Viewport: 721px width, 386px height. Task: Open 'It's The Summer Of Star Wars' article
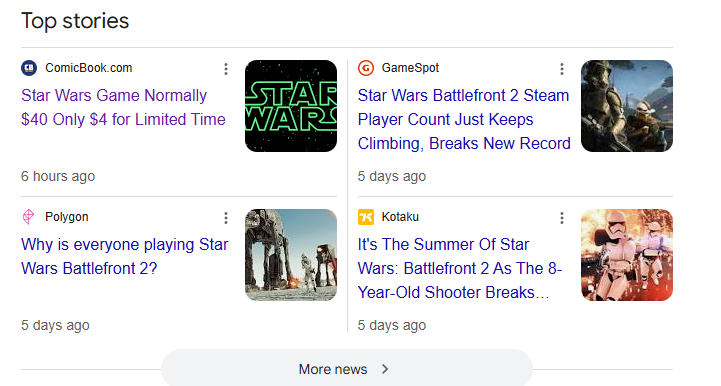pyautogui.click(x=460, y=268)
